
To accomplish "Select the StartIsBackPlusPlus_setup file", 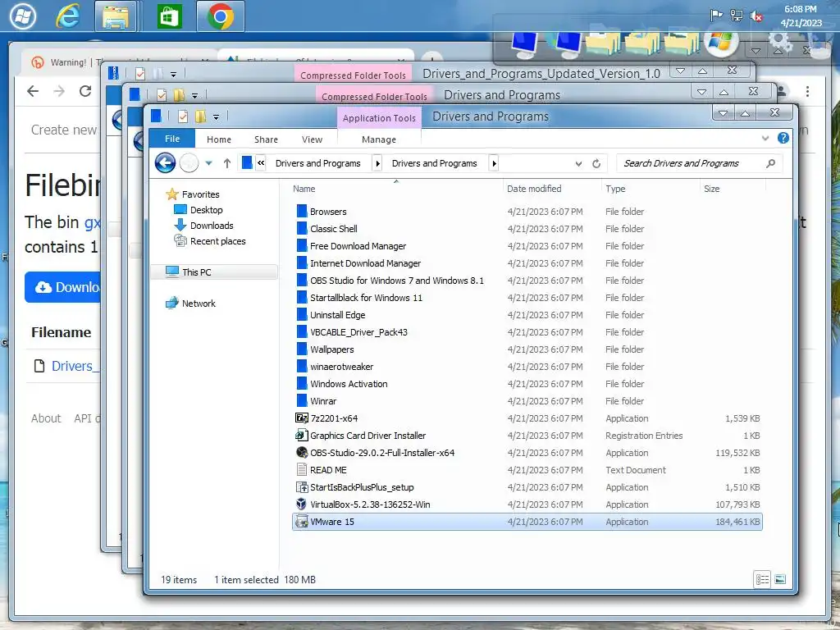I will point(362,487).
